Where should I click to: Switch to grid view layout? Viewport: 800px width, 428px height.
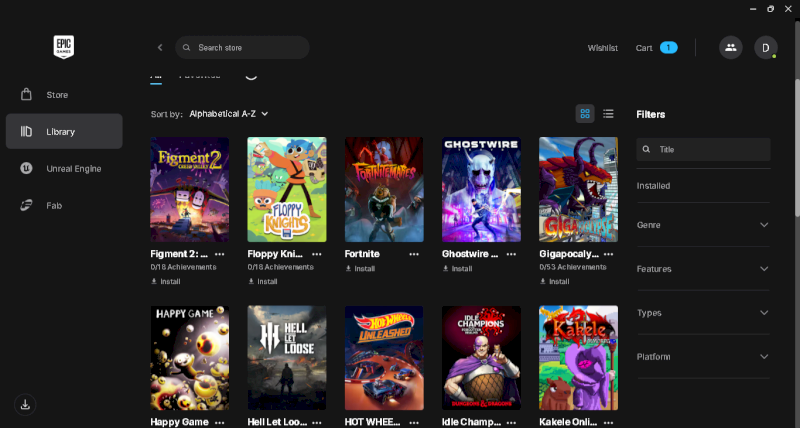click(x=585, y=114)
